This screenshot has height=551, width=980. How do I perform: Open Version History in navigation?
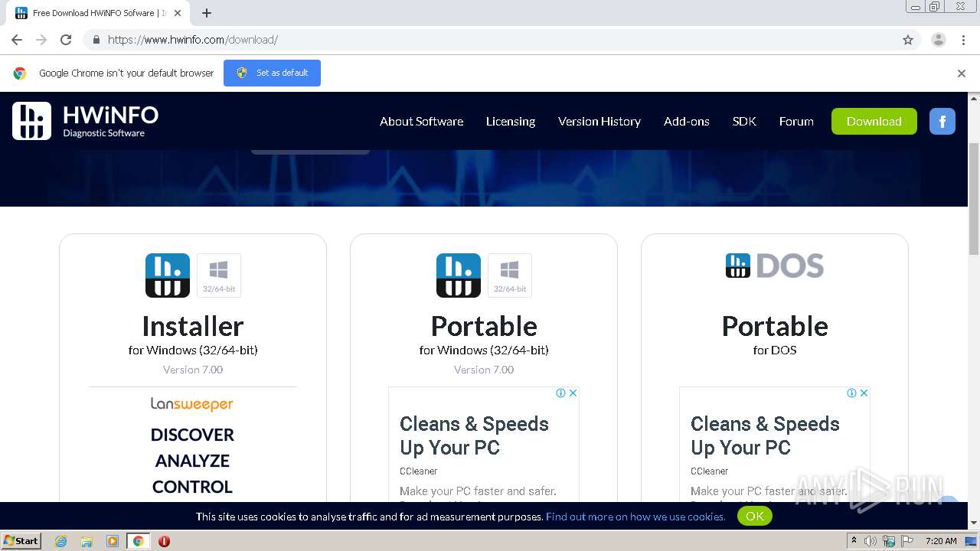coord(599,121)
